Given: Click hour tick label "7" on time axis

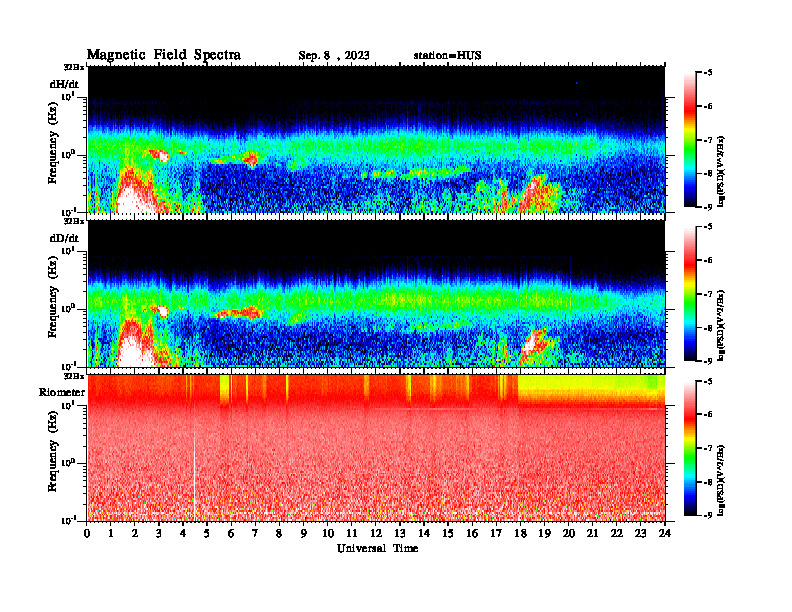Looking at the screenshot, I should [255, 533].
